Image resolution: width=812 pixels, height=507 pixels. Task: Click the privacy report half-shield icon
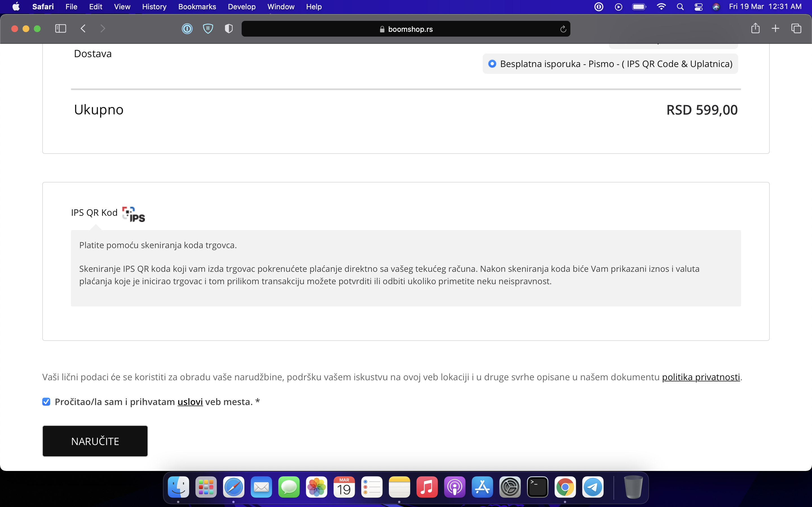[228, 29]
